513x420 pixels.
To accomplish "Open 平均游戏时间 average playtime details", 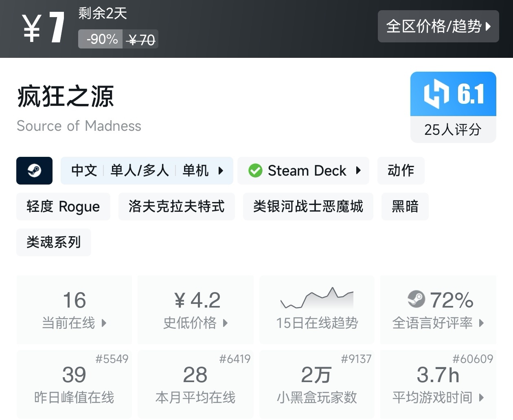I will pos(438,384).
